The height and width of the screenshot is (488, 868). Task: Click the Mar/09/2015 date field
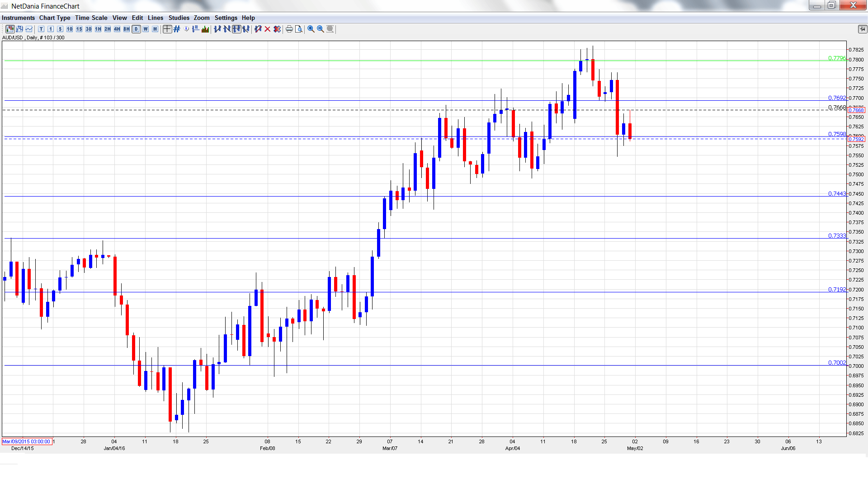coord(26,441)
